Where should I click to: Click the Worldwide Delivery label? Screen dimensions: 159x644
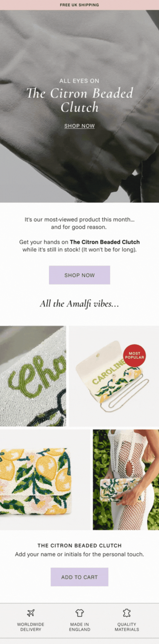(x=31, y=627)
